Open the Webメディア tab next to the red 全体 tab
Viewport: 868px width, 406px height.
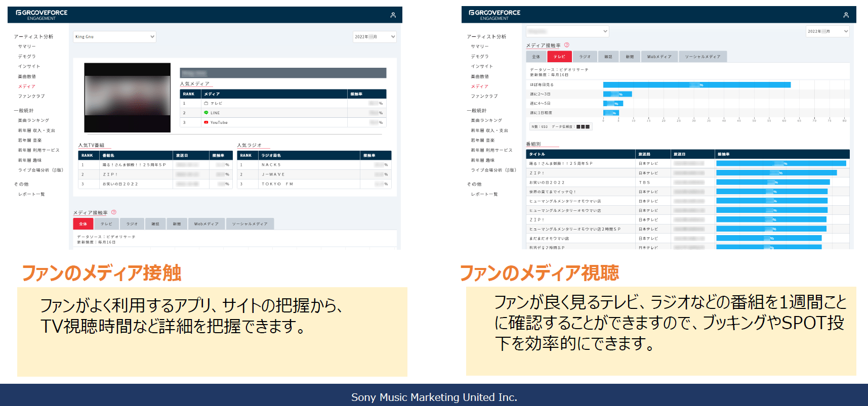pos(206,223)
